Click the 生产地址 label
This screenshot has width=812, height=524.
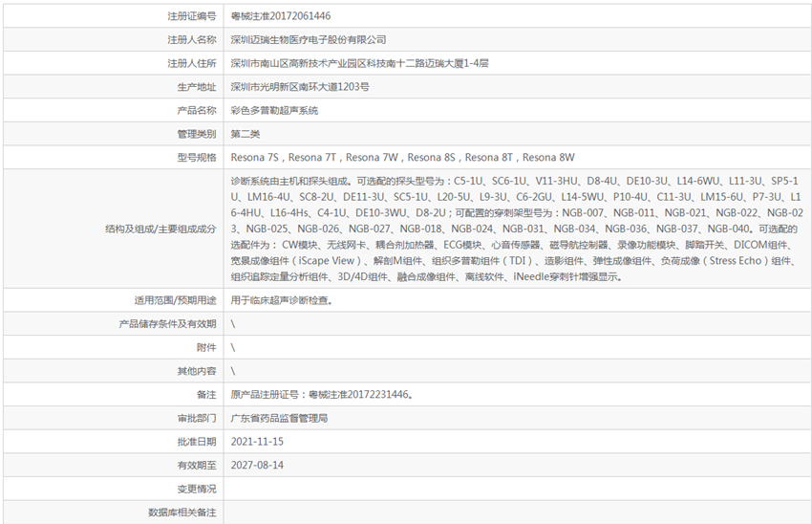[x=197, y=87]
